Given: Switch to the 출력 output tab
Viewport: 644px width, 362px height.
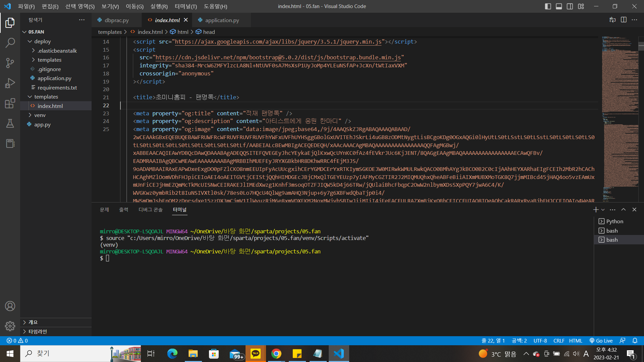Looking at the screenshot, I should pos(123,209).
